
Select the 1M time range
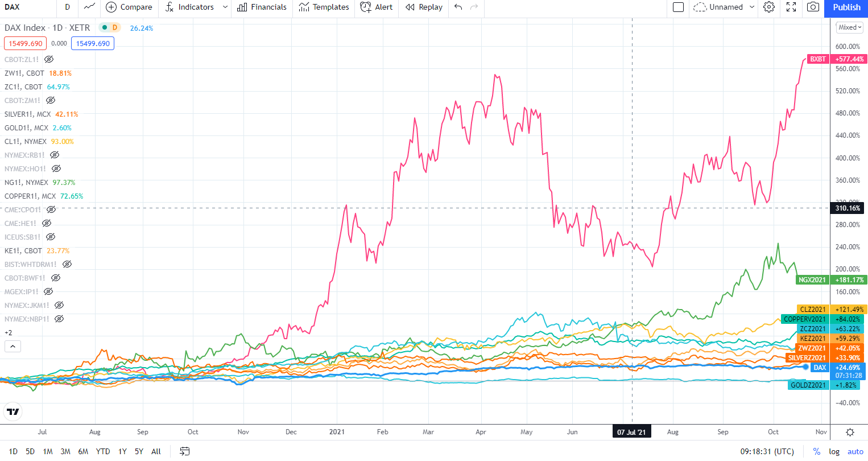click(x=48, y=451)
